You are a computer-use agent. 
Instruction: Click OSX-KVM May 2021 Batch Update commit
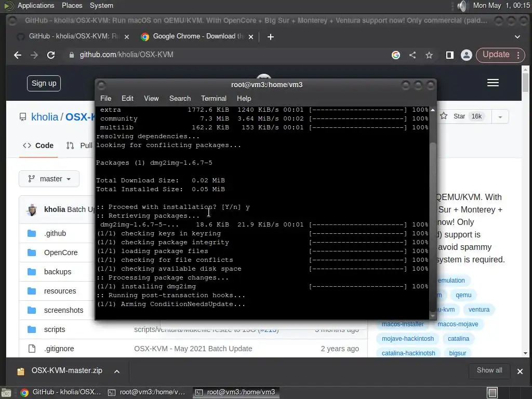click(x=193, y=349)
